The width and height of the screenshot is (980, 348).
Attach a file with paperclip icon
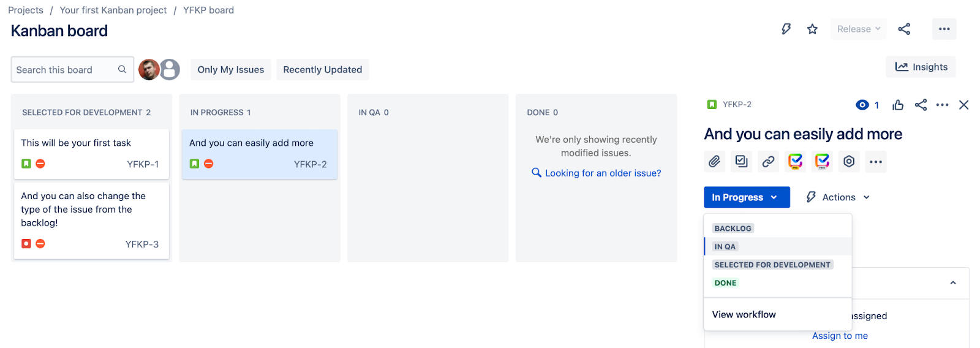tap(714, 162)
